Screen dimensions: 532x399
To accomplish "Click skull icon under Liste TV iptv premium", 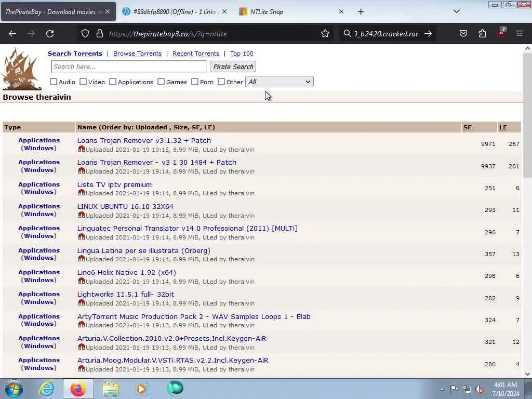I will [x=82, y=193].
